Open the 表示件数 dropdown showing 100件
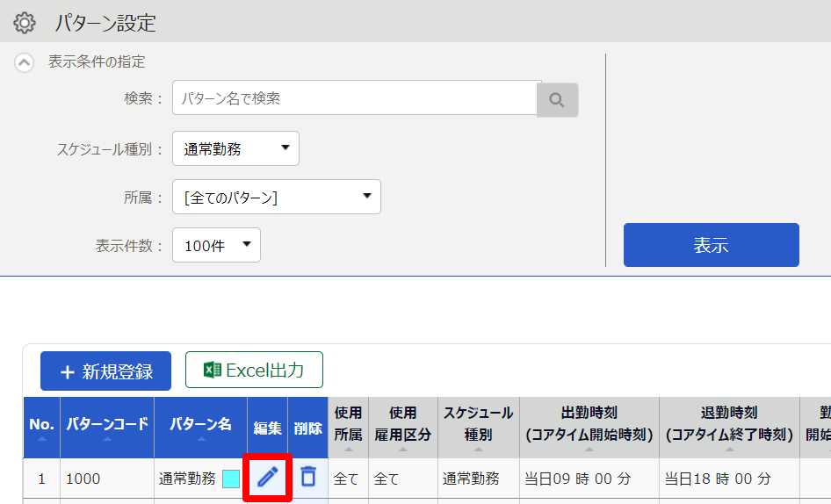Image resolution: width=831 pixels, height=504 pixels. (x=216, y=245)
